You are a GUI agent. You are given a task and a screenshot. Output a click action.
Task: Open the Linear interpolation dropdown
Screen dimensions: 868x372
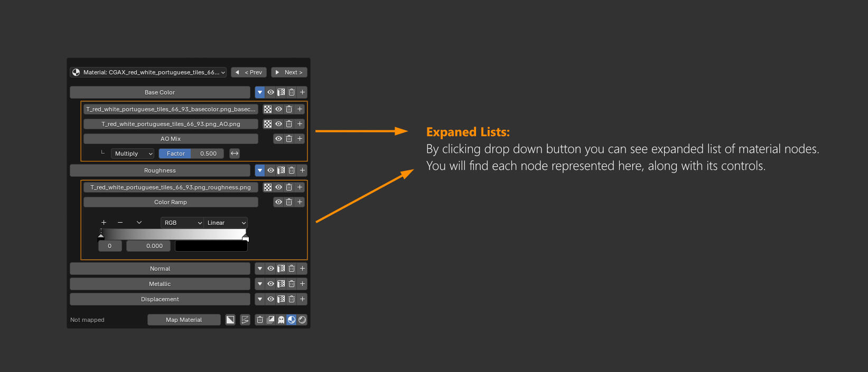coord(226,223)
